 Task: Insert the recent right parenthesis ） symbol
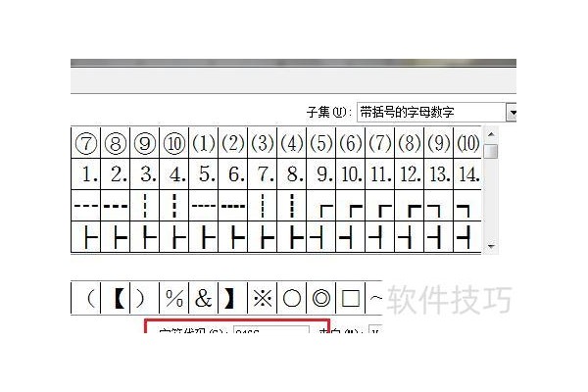coord(145,298)
